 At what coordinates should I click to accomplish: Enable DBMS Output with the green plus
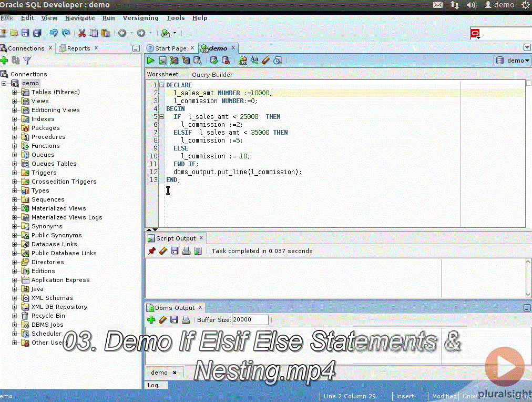(151, 319)
